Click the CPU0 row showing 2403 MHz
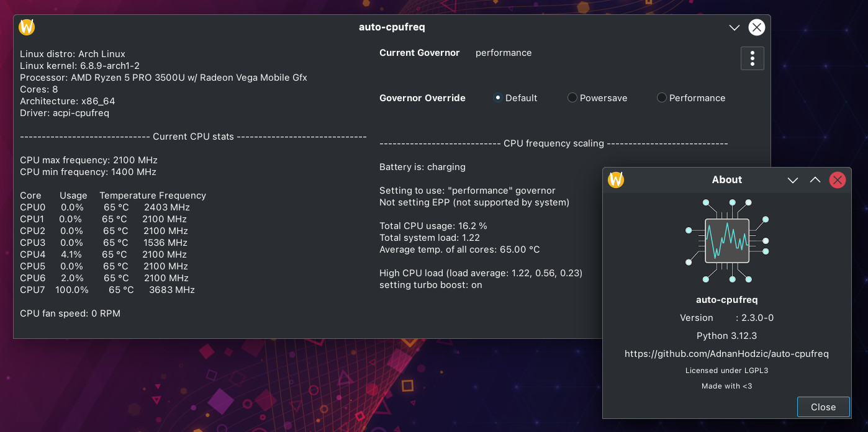The height and width of the screenshot is (432, 868). (105, 207)
